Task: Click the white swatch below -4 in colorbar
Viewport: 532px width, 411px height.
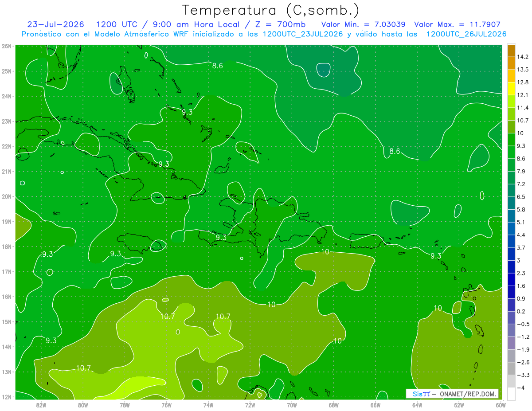Action: pos(511,394)
